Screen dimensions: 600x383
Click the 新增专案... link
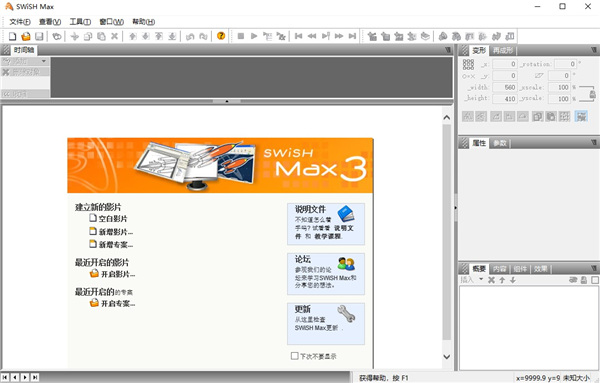point(116,244)
